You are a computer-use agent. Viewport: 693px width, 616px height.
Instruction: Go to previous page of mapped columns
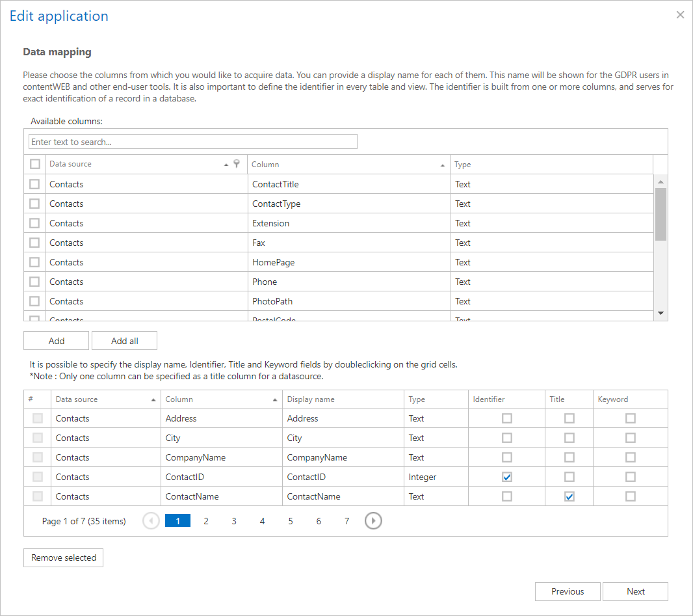tap(151, 521)
